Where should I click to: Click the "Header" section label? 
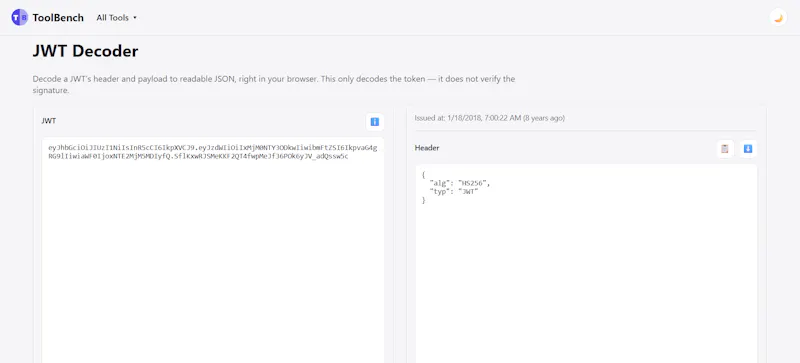coord(427,148)
